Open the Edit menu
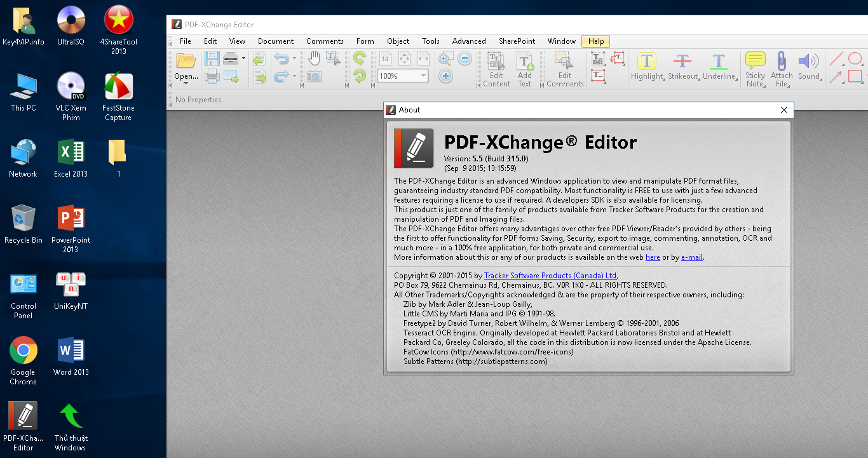Screen dimensions: 868x458 (210, 41)
